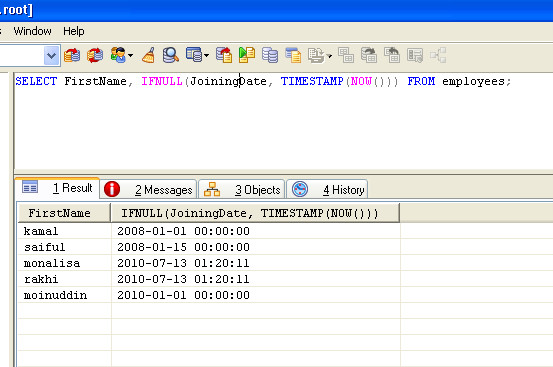Click the IFNULL function in the query
The height and width of the screenshot is (367, 553).
[x=162, y=81]
